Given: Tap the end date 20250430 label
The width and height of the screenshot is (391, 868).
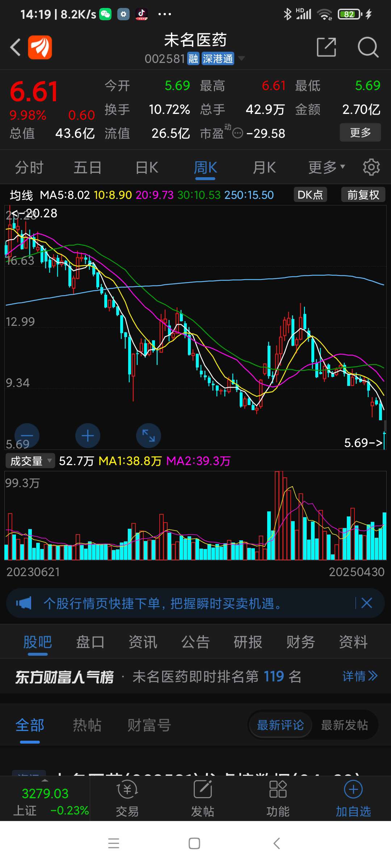Looking at the screenshot, I should point(357,572).
